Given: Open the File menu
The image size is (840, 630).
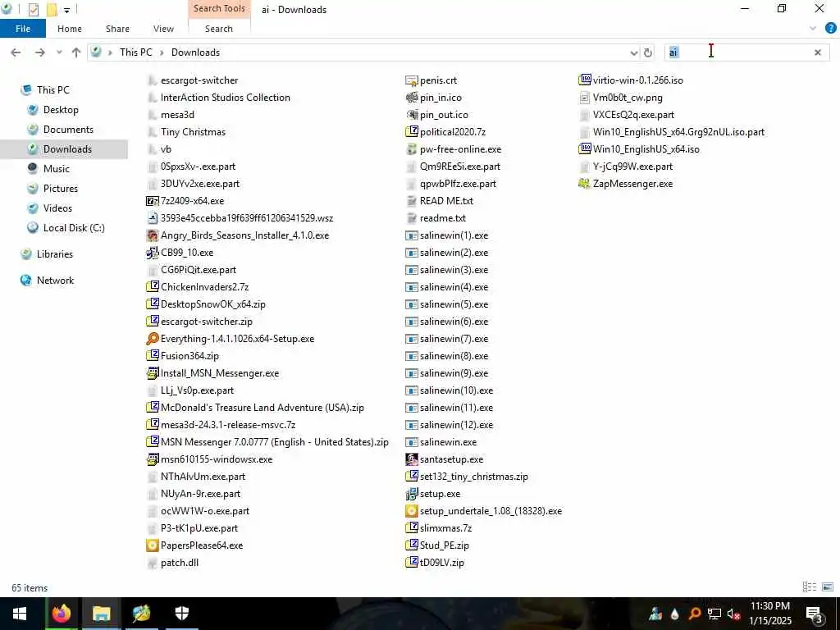Looking at the screenshot, I should [x=22, y=29].
